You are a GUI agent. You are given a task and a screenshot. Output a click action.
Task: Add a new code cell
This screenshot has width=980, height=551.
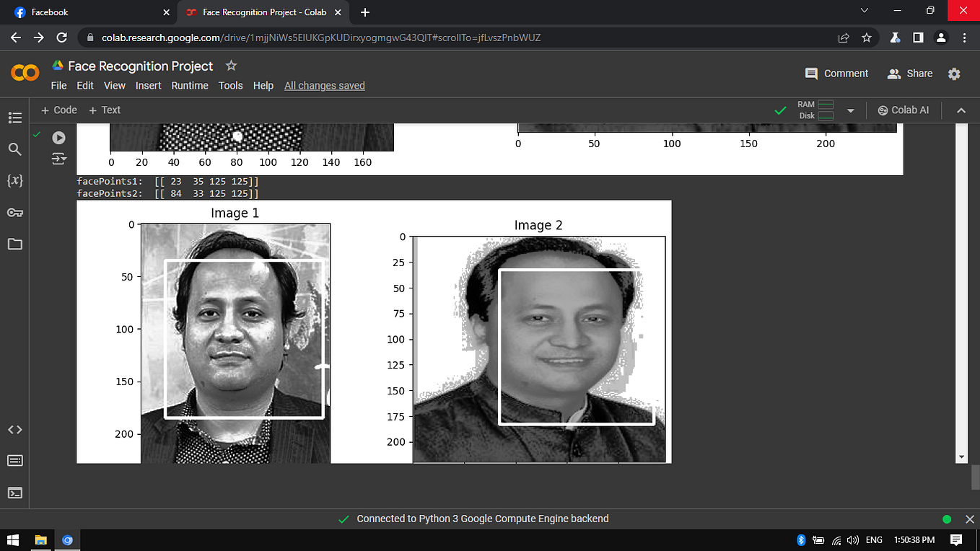58,110
